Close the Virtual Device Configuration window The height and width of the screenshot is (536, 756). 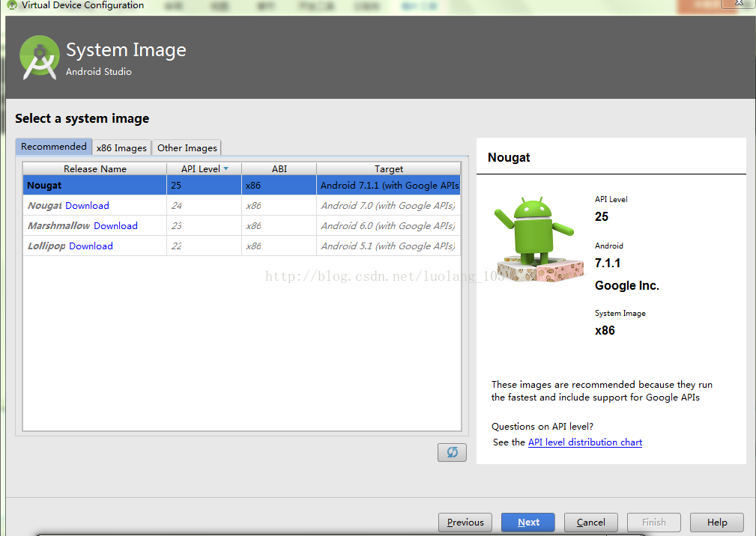[739, 3]
